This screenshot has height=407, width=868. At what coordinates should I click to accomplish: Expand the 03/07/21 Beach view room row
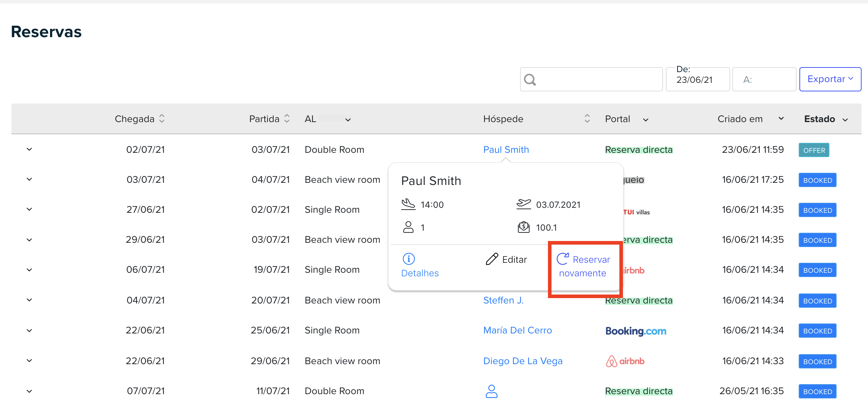click(29, 179)
